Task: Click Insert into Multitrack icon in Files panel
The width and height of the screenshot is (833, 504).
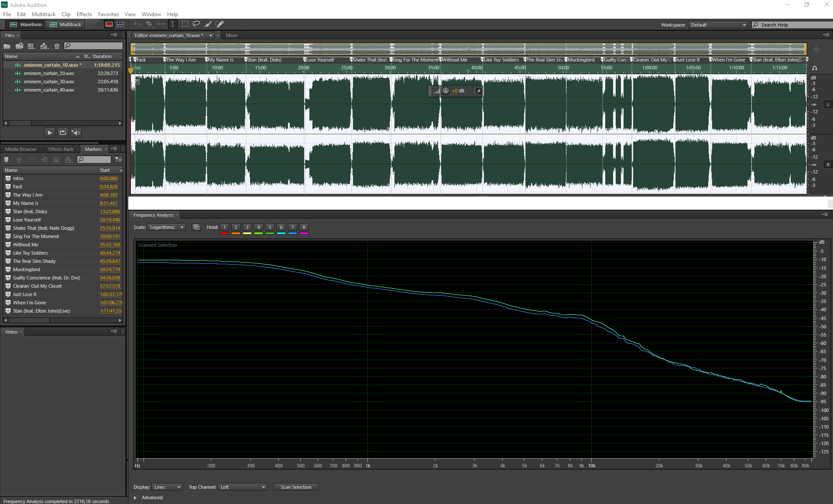Action: pos(44,46)
